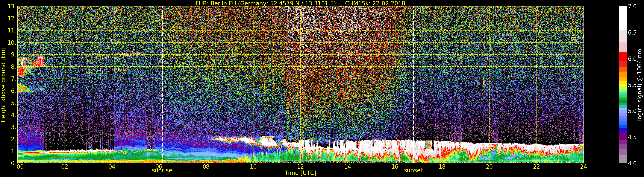Click the time axis tick '20'

tap(489, 167)
